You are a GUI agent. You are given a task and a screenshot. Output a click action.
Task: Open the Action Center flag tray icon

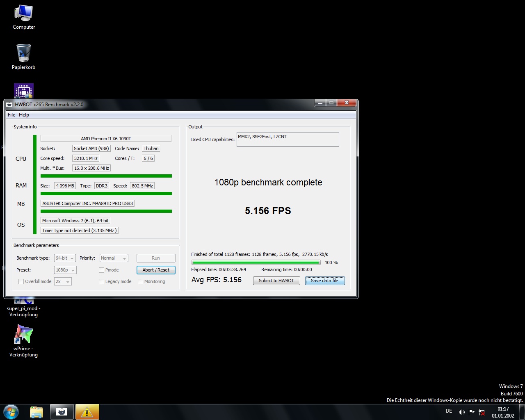pos(472,412)
